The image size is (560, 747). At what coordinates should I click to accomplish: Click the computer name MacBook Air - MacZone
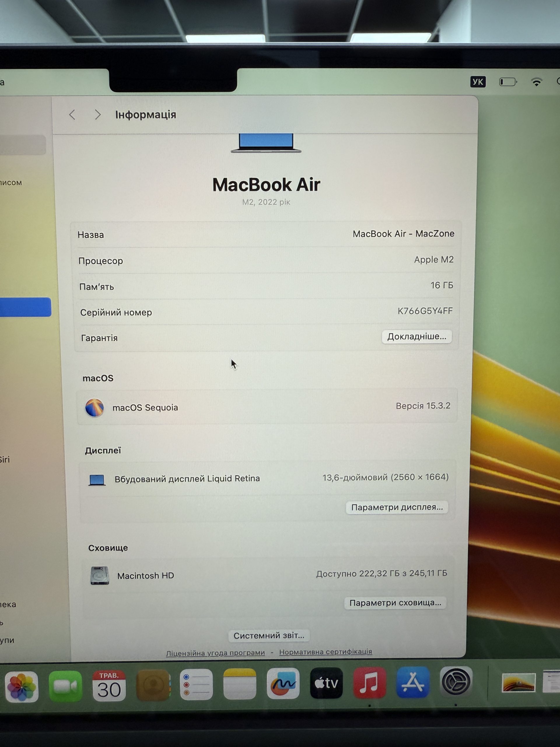click(x=403, y=234)
